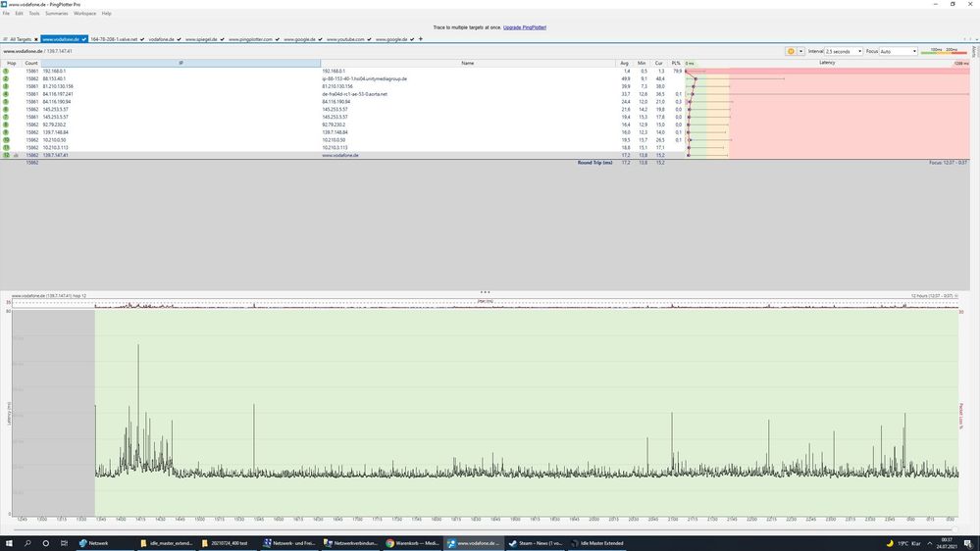This screenshot has width=980, height=551.
Task: Open the Windows Start menu
Action: pyautogui.click(x=9, y=543)
